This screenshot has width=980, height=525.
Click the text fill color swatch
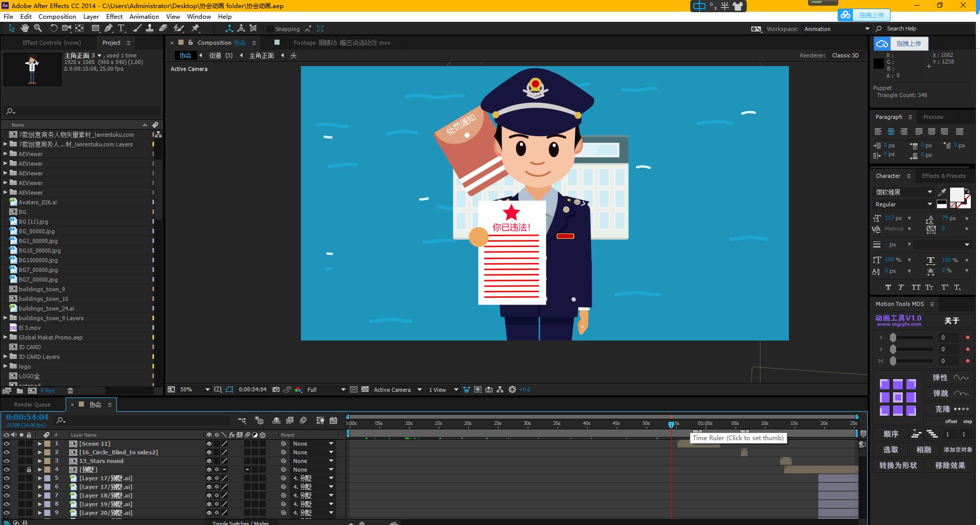tap(957, 194)
